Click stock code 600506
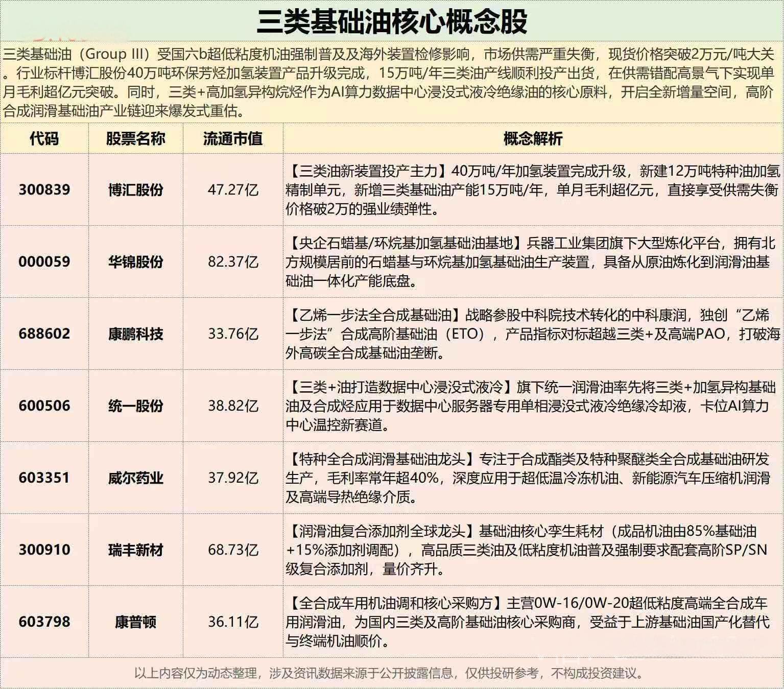Viewport: 784px width, 689px height. [x=44, y=406]
